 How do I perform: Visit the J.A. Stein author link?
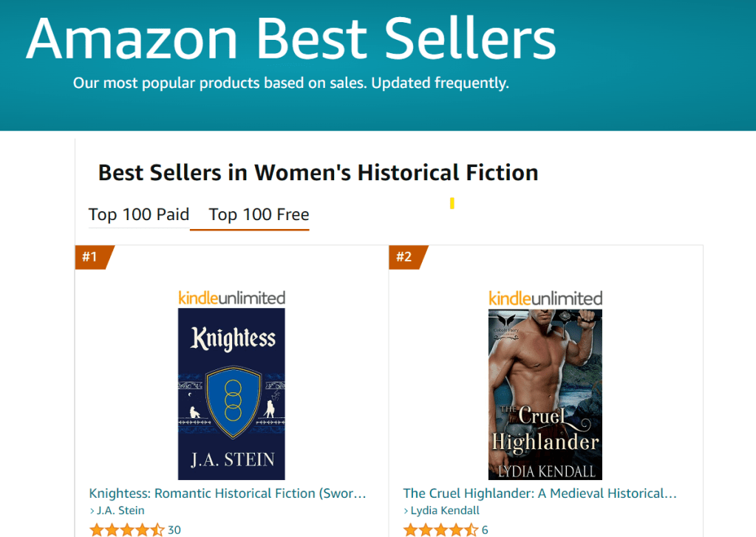point(121,510)
